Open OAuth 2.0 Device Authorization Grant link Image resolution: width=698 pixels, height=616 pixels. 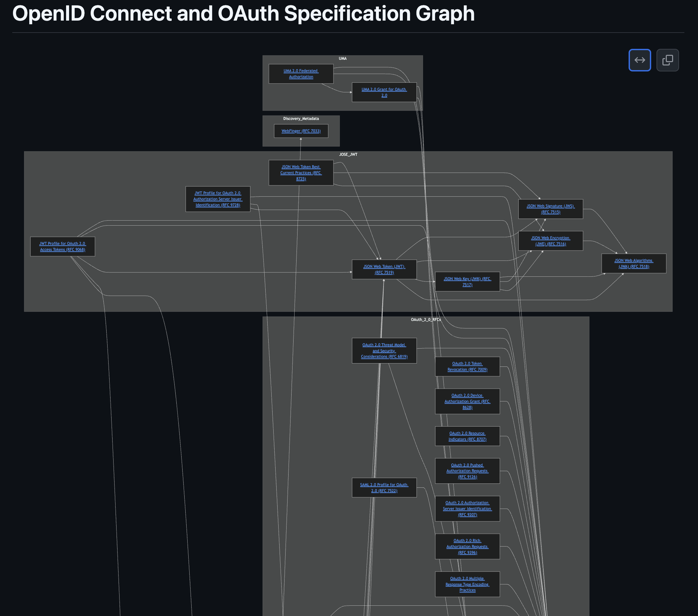[467, 401]
